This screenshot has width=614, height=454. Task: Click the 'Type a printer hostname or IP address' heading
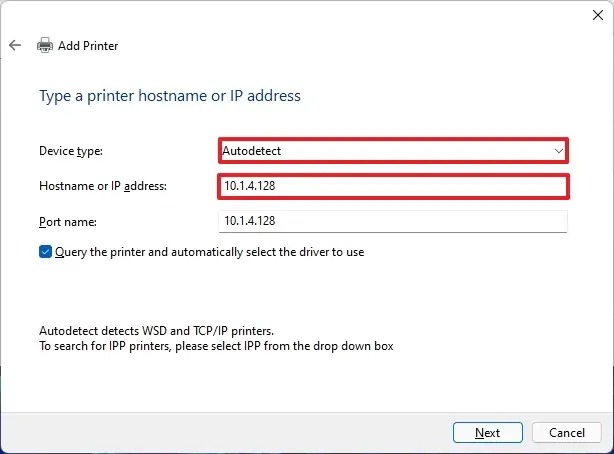(170, 96)
